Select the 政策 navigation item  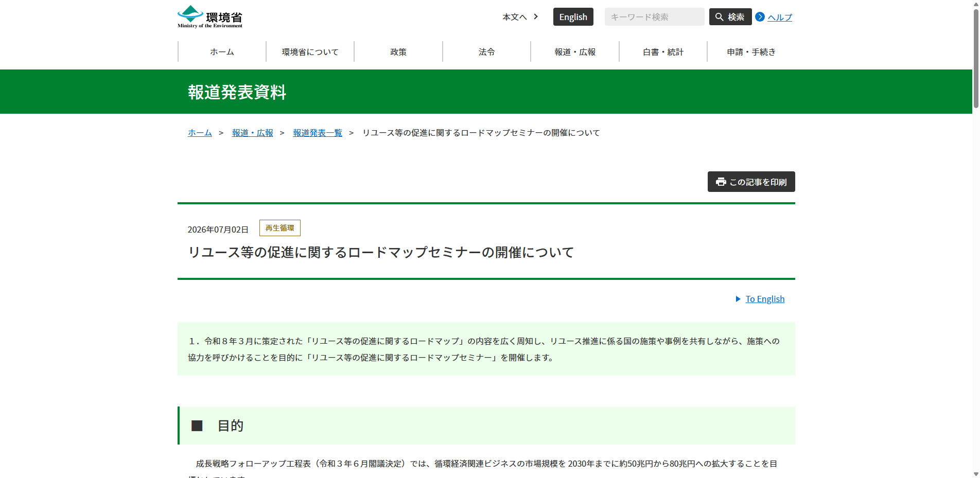pos(398,52)
